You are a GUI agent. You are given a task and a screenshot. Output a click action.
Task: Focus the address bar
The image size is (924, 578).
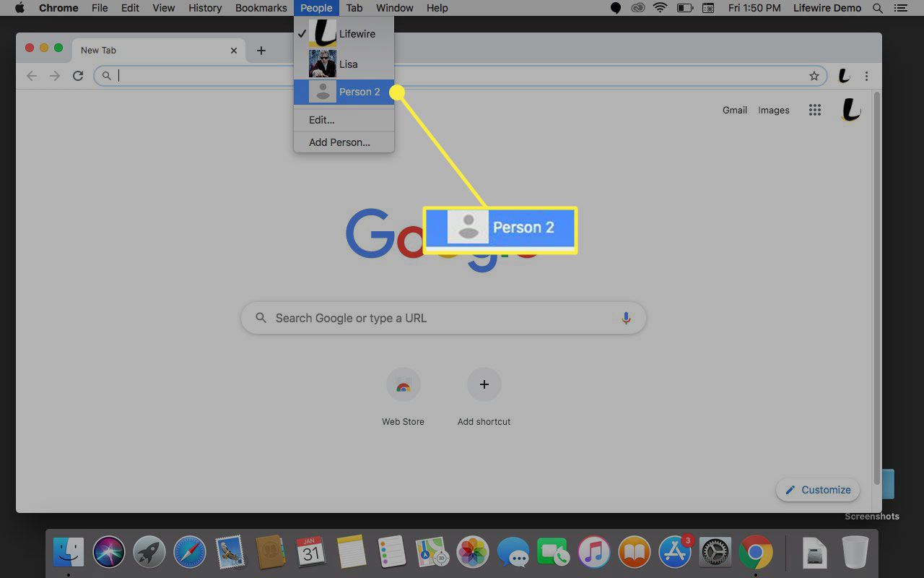[x=459, y=76]
